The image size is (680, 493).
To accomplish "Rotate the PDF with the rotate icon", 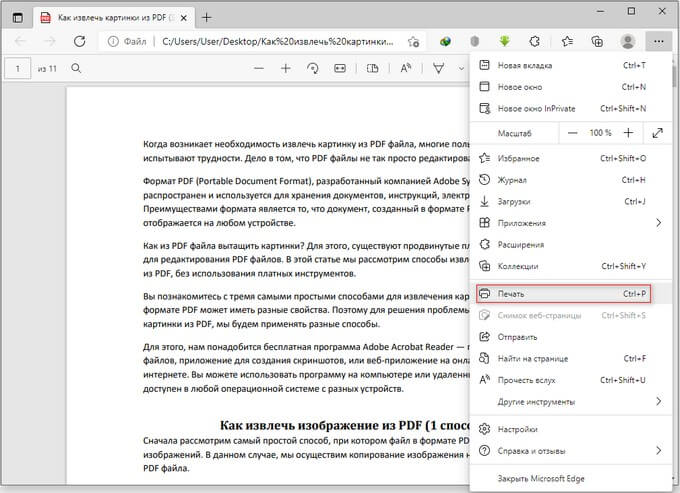I will (x=312, y=69).
